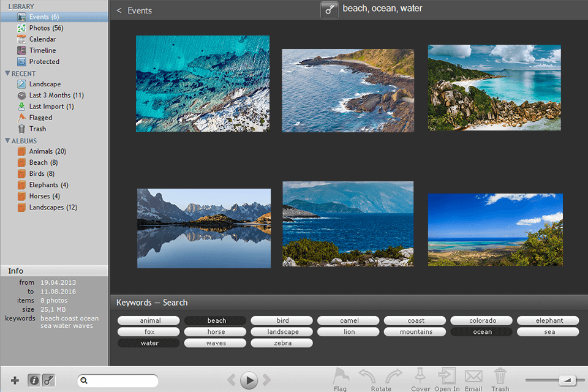Open Last Import icon with green arrow

tap(22, 107)
